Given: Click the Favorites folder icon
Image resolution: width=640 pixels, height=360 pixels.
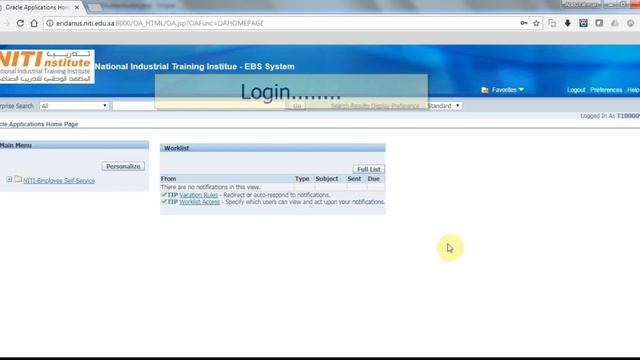Looking at the screenshot, I should click(x=485, y=90).
